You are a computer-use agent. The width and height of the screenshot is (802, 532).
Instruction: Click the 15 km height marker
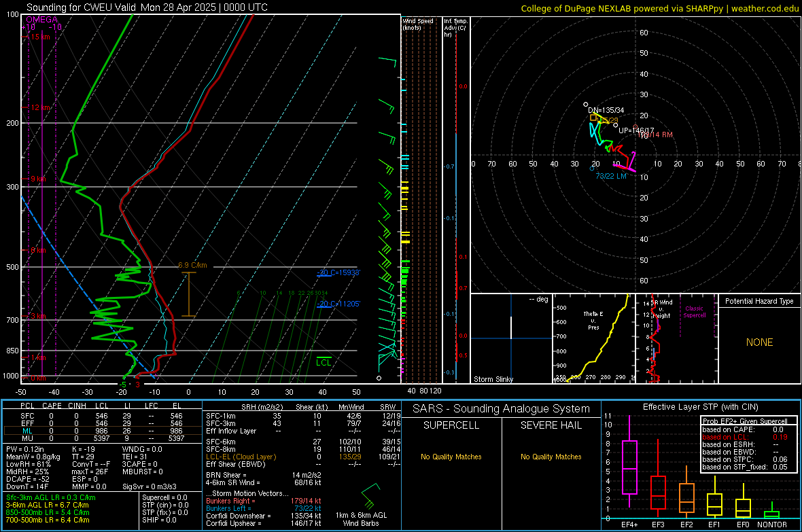40,37
